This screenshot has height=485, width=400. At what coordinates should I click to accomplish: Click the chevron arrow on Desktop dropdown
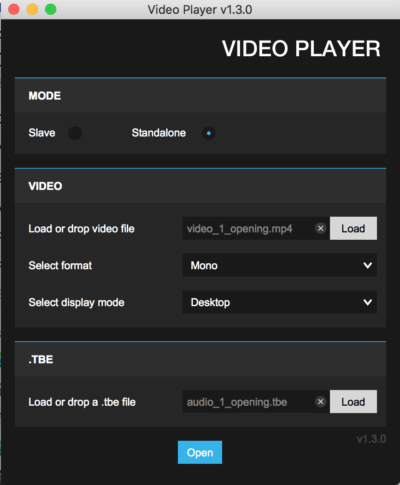(x=368, y=302)
